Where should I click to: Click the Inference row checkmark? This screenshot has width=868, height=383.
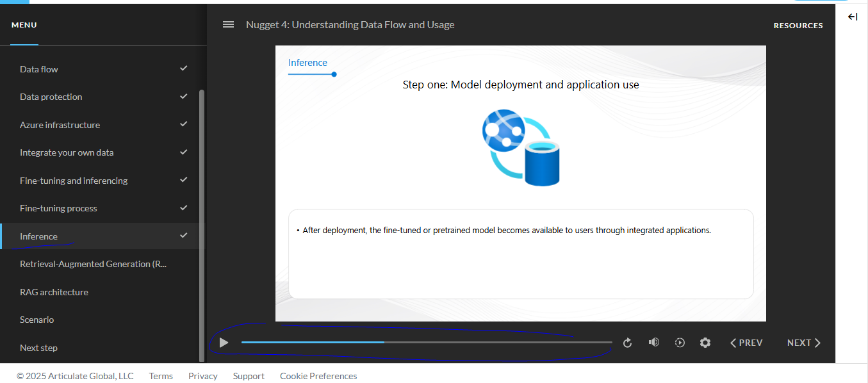[x=184, y=235]
